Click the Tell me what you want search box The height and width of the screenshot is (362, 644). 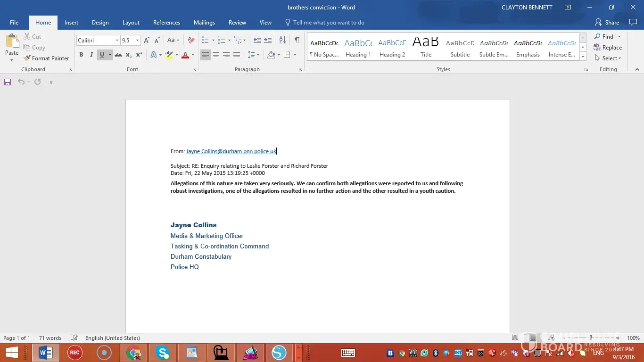[329, 23]
